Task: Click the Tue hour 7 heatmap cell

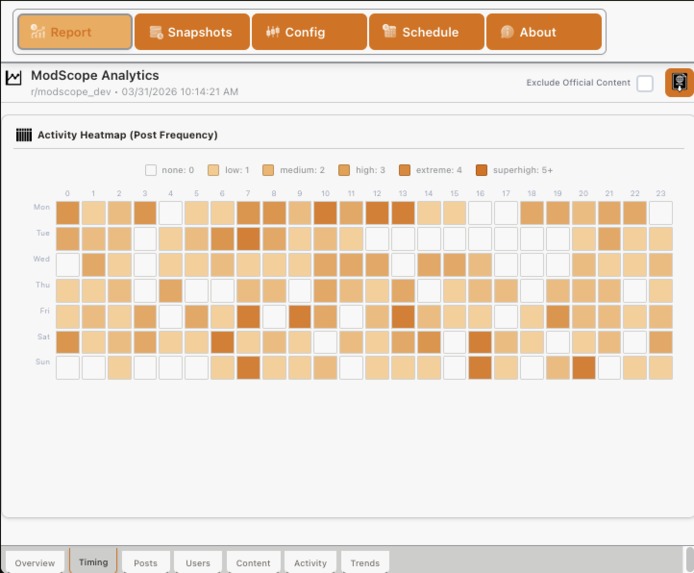Action: click(248, 239)
